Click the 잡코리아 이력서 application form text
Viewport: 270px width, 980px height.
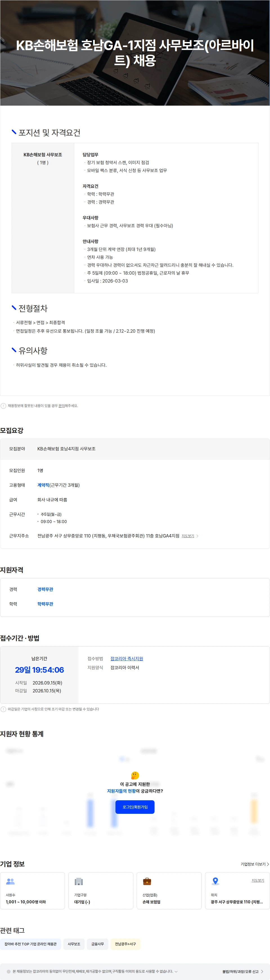click(x=125, y=668)
